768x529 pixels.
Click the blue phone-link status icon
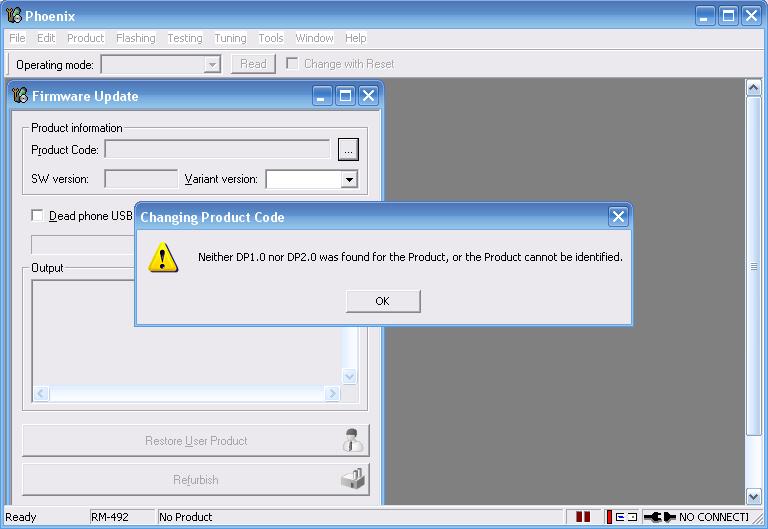click(x=626, y=517)
